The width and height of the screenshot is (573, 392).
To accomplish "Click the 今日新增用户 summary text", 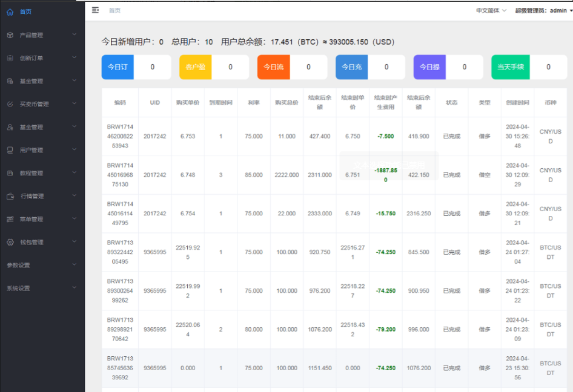I will pos(132,42).
